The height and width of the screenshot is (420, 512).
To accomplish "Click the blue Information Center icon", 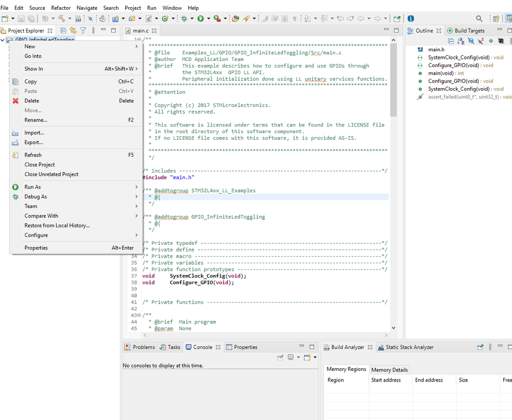I will [x=411, y=18].
